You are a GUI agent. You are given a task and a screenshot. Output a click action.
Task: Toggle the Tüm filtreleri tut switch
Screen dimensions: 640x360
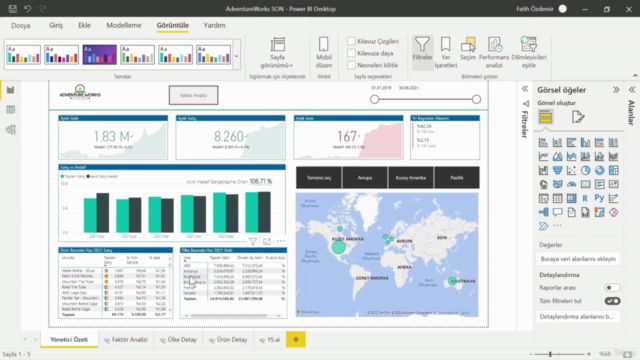pos(612,301)
